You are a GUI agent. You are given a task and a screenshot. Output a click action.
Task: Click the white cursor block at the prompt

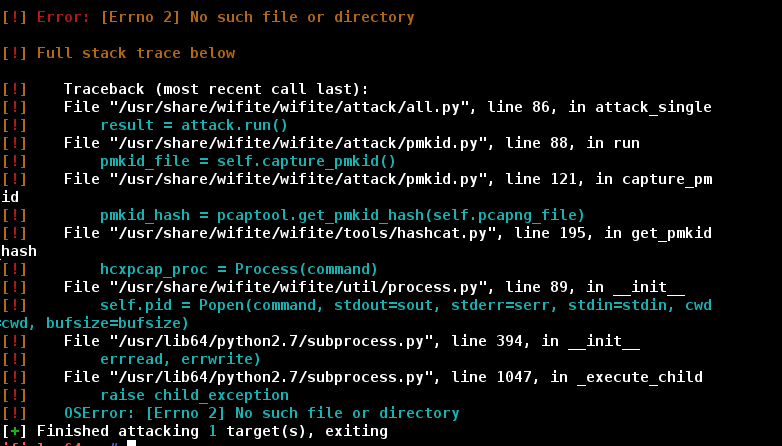[131, 443]
